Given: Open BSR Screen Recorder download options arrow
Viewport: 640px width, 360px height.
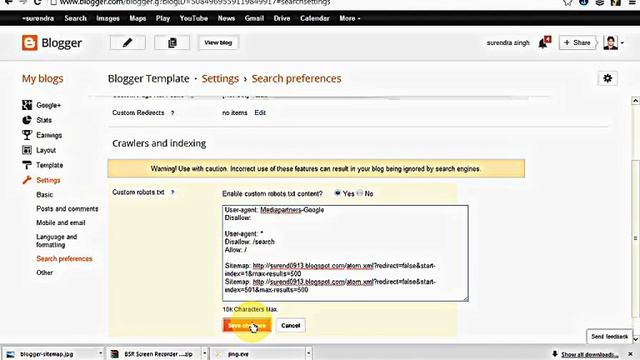Looking at the screenshot, I should tap(204, 354).
